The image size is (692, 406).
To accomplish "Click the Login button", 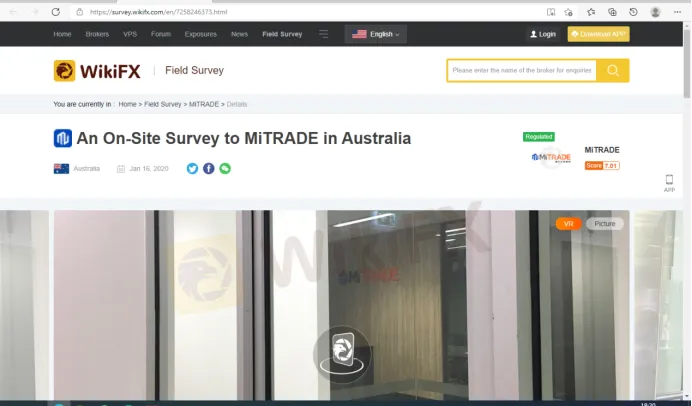I will point(543,34).
